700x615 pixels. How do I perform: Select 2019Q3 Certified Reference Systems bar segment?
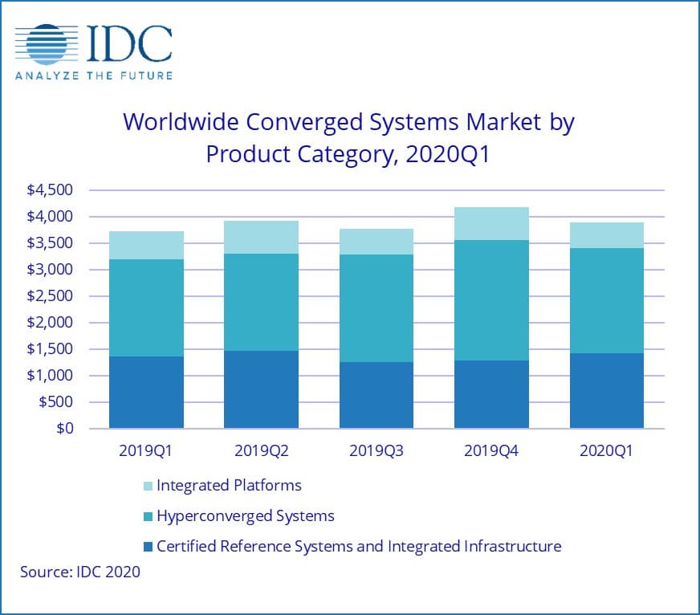[376, 395]
